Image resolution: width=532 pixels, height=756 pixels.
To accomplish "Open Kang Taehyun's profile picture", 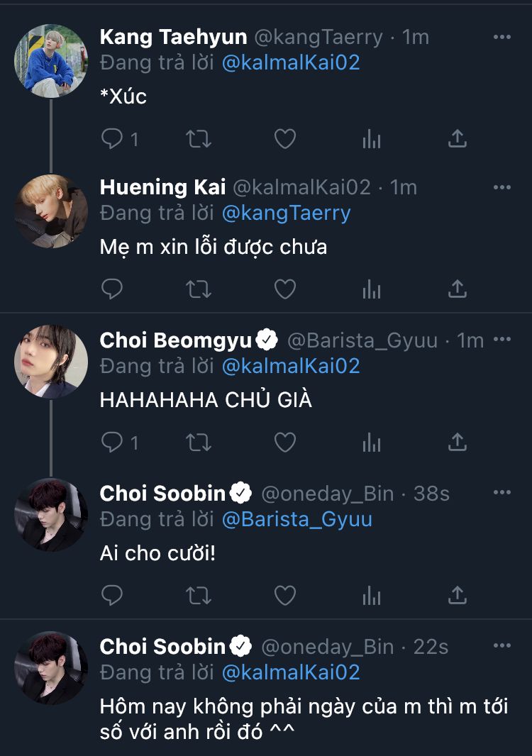I will point(51,61).
